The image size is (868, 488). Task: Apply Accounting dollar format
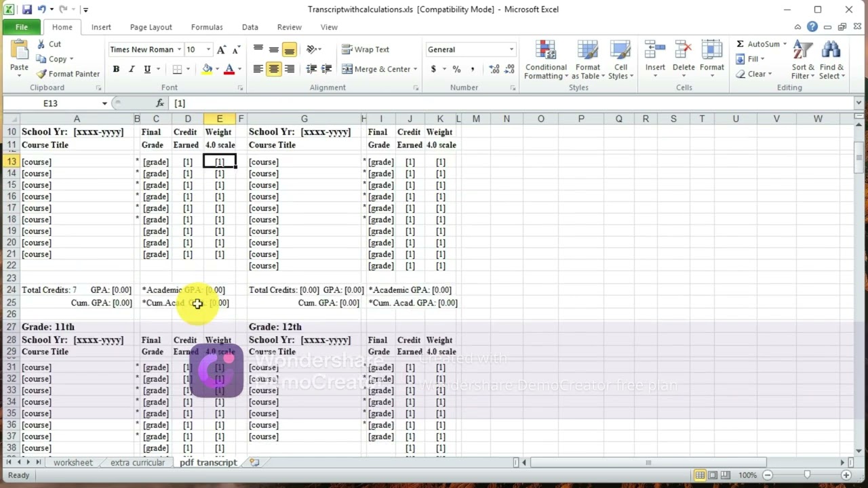[x=433, y=69]
